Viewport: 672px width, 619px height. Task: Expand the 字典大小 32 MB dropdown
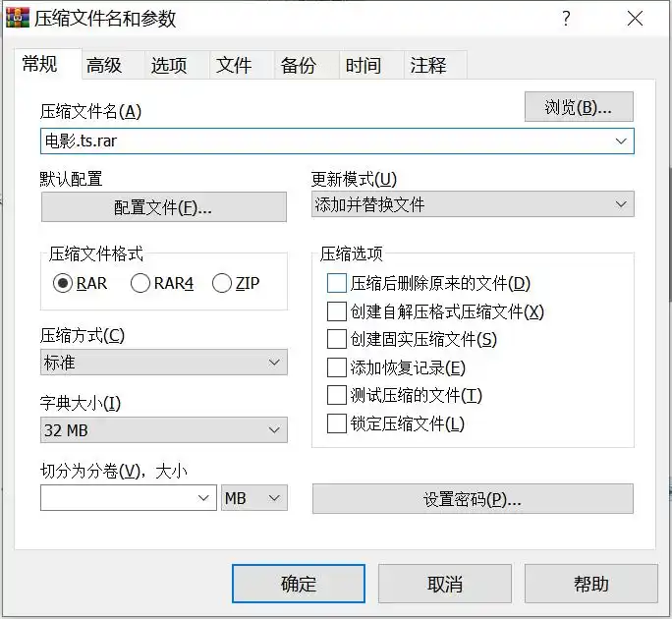tap(164, 430)
